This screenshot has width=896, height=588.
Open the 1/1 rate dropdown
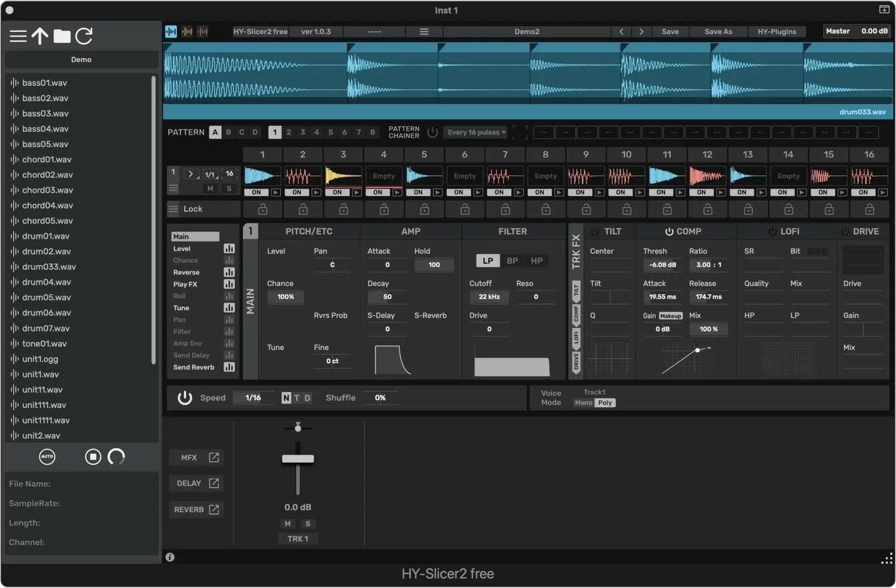coord(210,174)
